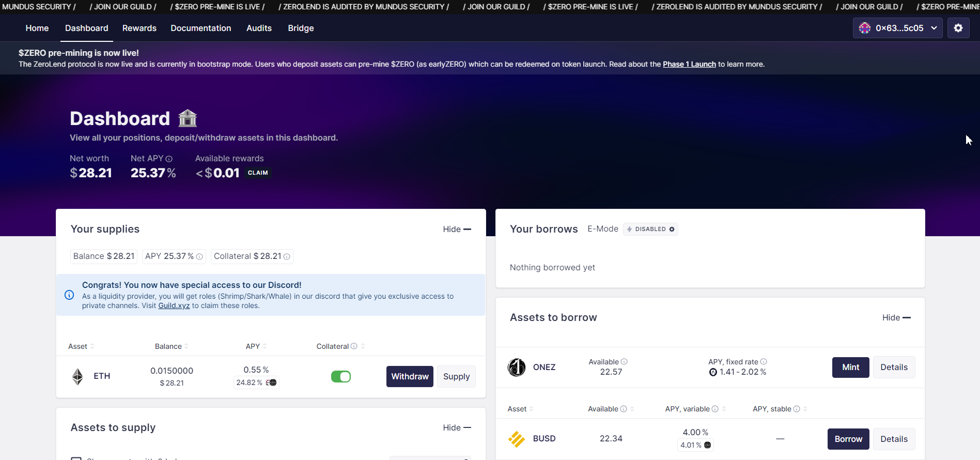980x460 pixels.
Task: Sort borrow assets by Available column
Action: [x=611, y=409]
